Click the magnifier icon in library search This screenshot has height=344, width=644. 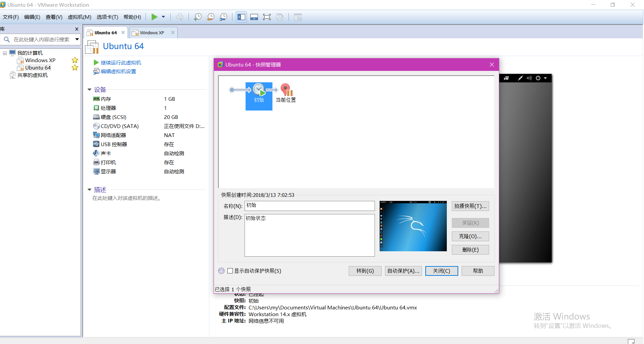7,39
